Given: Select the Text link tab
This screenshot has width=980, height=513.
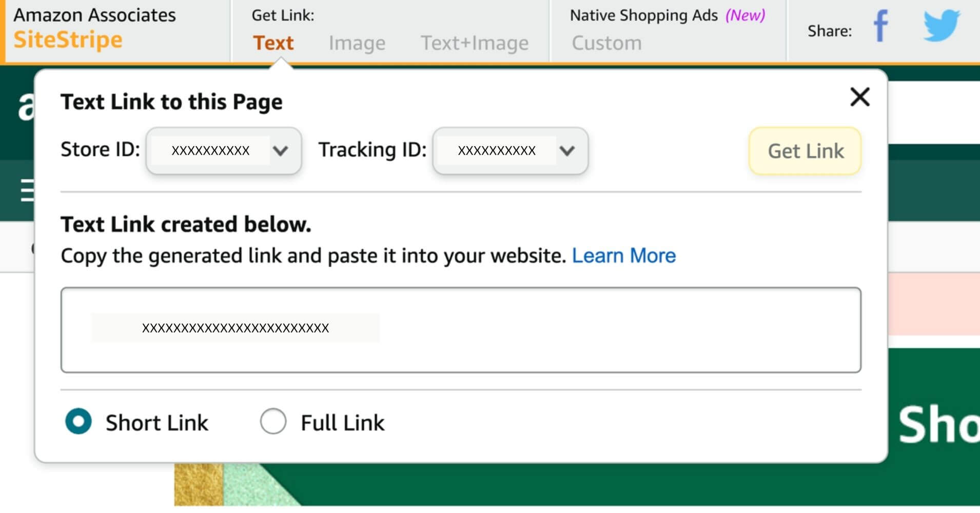Looking at the screenshot, I should point(272,43).
